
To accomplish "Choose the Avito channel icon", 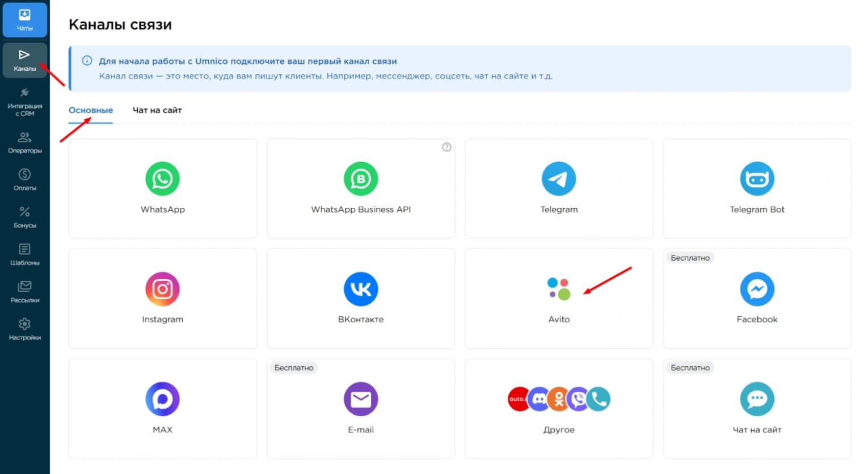I will 559,289.
